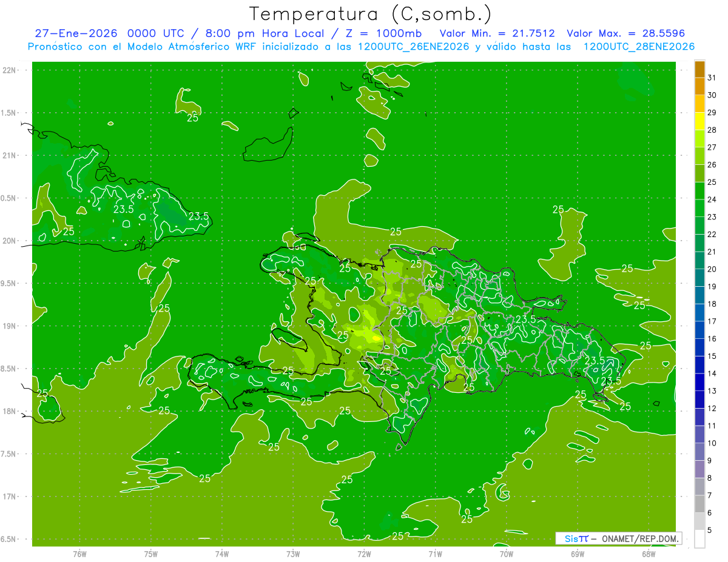Click the "71W" longitude axis label
728x562 pixels.
435,554
